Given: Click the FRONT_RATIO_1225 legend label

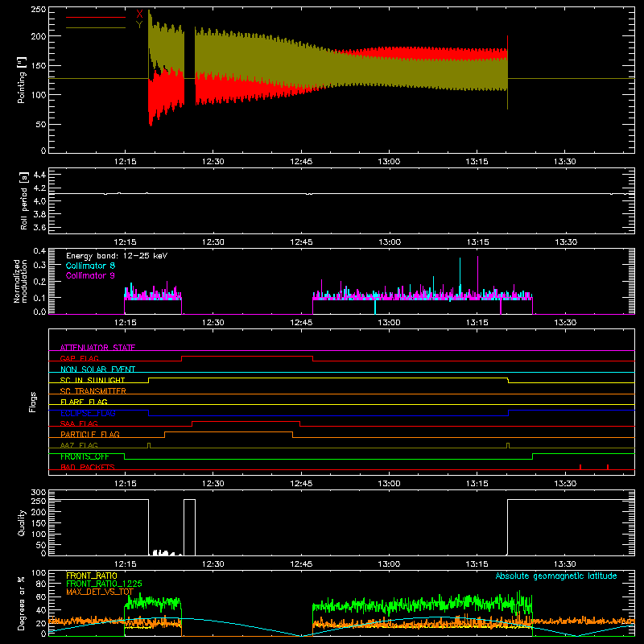Looking at the screenshot, I should [x=104, y=584].
